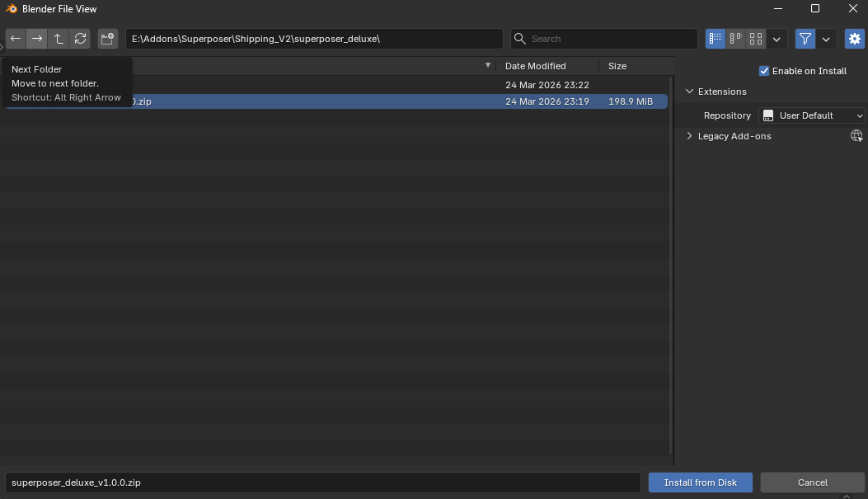The height and width of the screenshot is (499, 868).
Task: Edit the superposer_deluxe_v1.0.0.zip filename field
Action: pos(323,483)
